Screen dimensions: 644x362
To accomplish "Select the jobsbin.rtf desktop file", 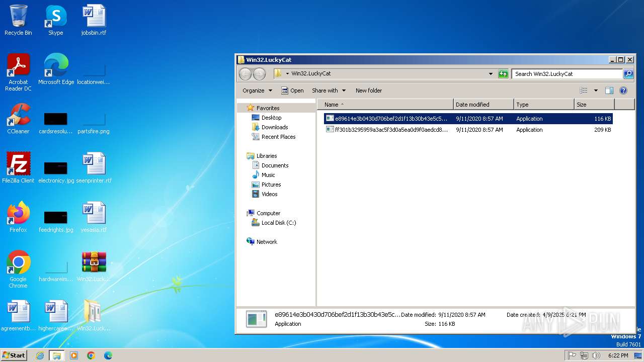I will coord(94,20).
